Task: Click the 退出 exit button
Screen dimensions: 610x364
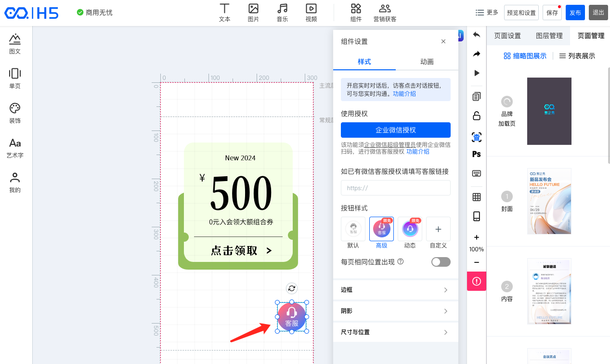Action: pyautogui.click(x=598, y=13)
